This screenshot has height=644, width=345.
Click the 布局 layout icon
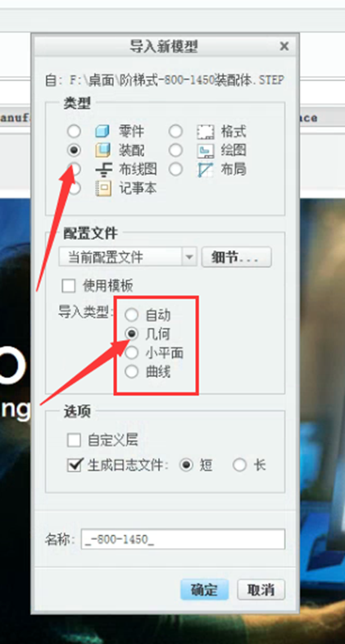click(206, 170)
